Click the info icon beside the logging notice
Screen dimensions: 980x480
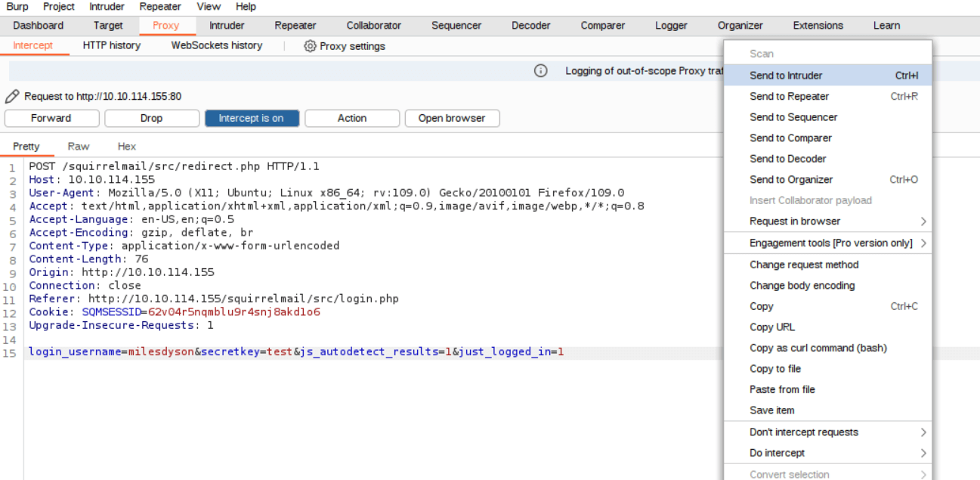pos(540,71)
